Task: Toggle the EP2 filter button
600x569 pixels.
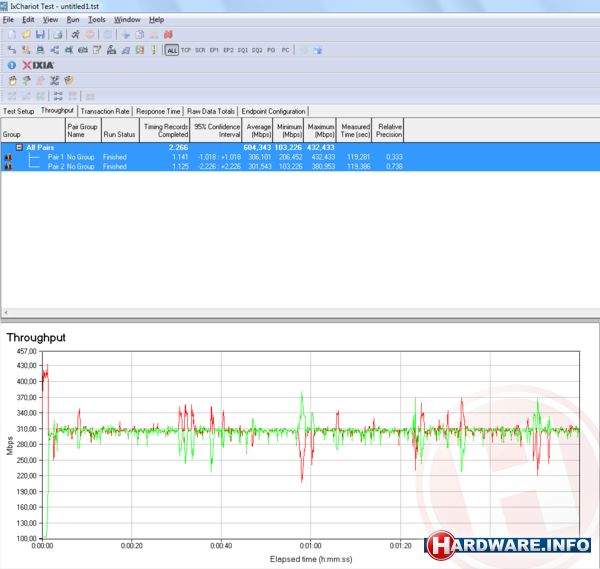Action: point(228,50)
